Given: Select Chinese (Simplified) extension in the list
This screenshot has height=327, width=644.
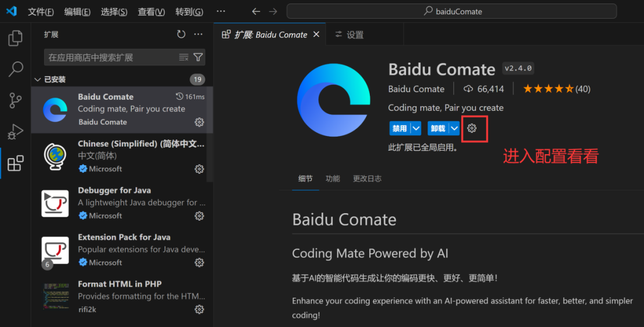Looking at the screenshot, I should click(x=122, y=156).
